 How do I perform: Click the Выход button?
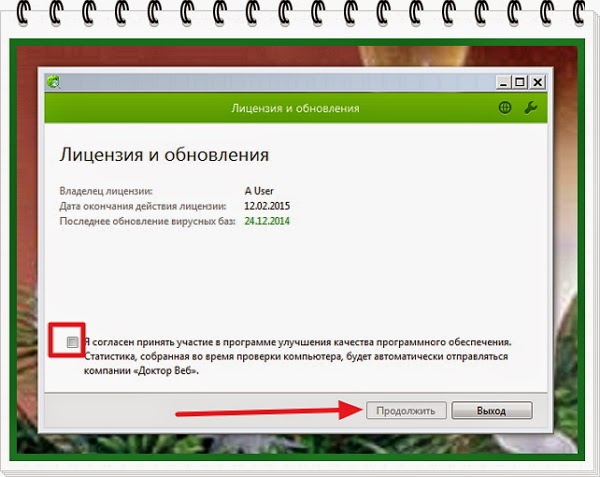(x=492, y=410)
